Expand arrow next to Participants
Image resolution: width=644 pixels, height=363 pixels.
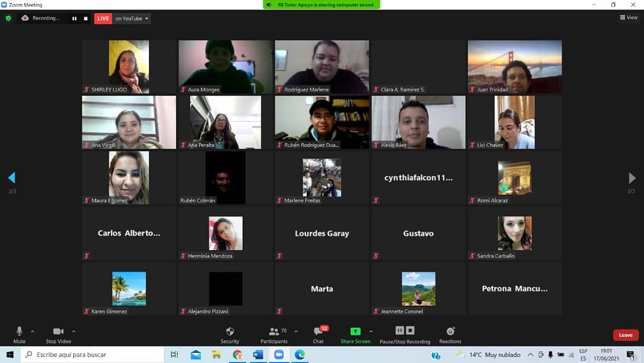tap(296, 331)
